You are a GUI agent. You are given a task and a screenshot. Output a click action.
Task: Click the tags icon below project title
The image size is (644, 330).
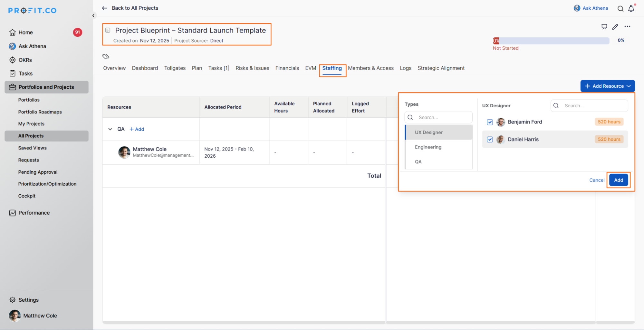click(x=106, y=57)
